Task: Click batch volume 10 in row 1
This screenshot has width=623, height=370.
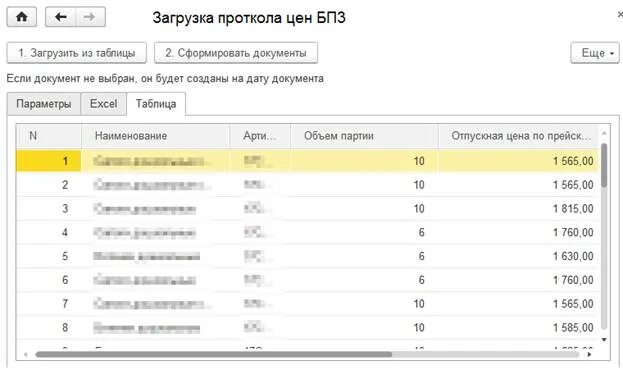Action: pos(419,161)
